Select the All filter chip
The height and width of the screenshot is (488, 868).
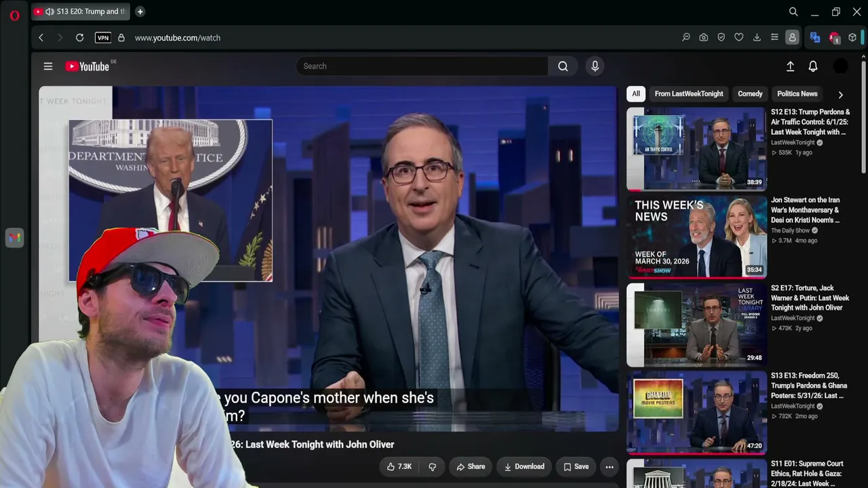(x=635, y=94)
